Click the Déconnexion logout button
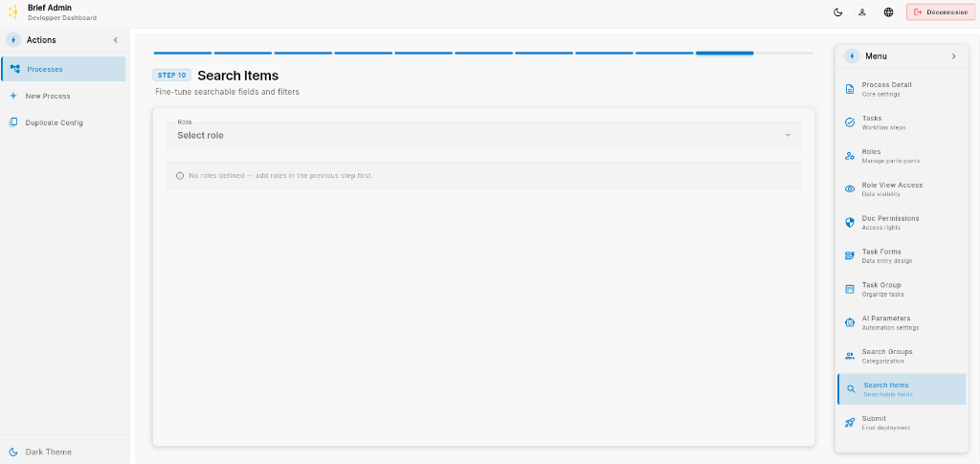 point(941,11)
